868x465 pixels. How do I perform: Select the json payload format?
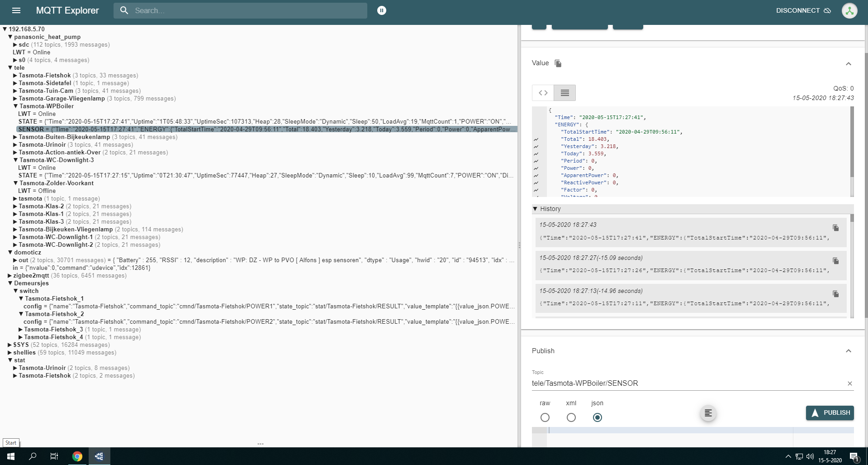598,417
